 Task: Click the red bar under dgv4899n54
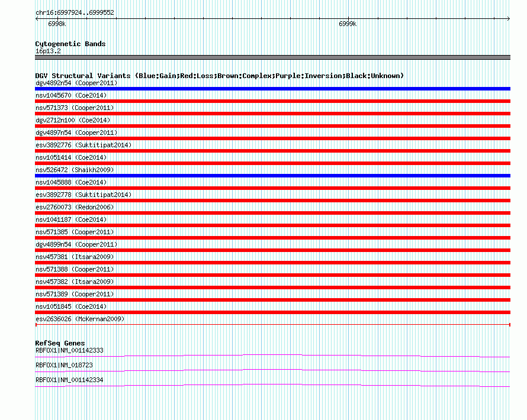tap(272, 250)
